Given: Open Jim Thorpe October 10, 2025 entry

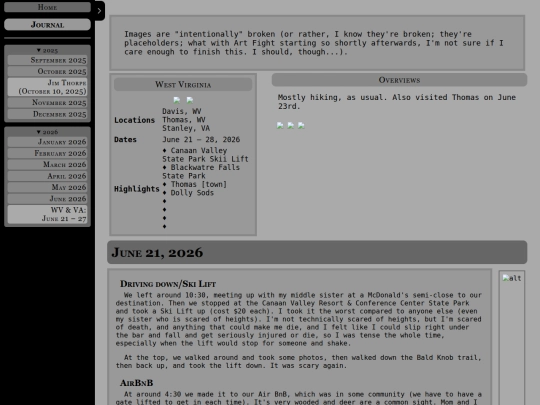Looking at the screenshot, I should point(48,87).
